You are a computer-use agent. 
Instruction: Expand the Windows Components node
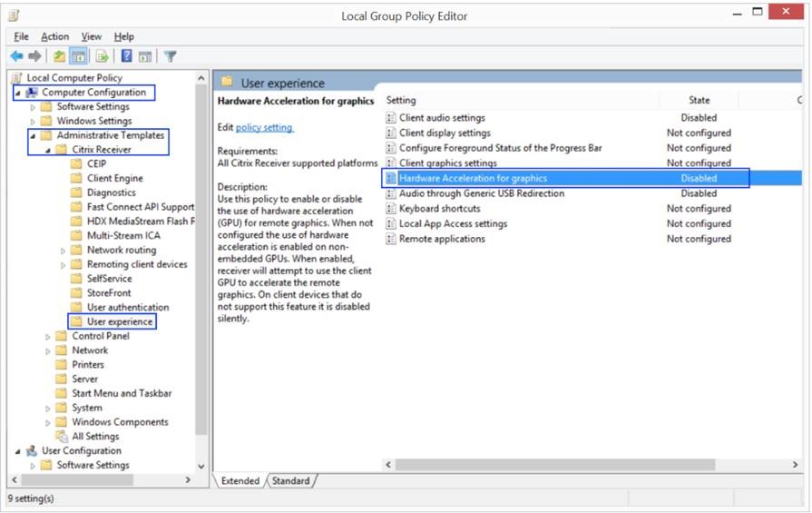point(48,423)
